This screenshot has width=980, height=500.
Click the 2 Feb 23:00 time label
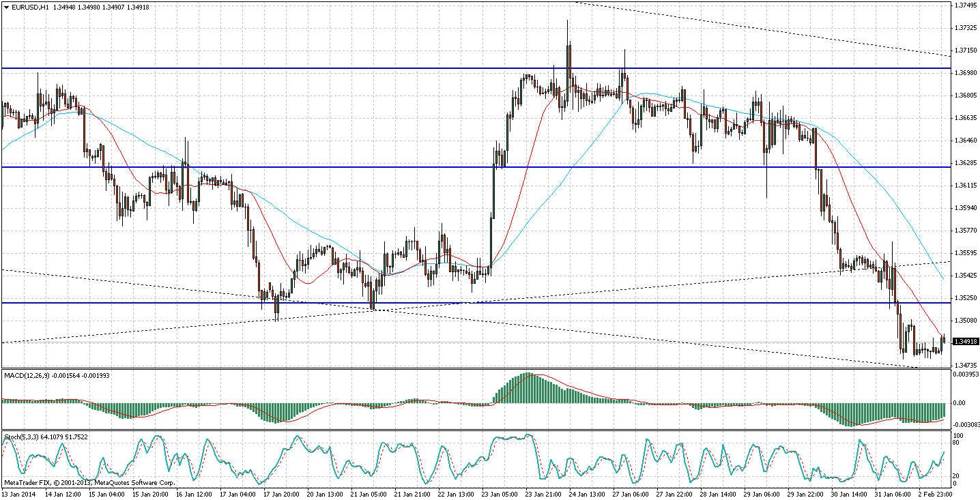click(x=935, y=495)
